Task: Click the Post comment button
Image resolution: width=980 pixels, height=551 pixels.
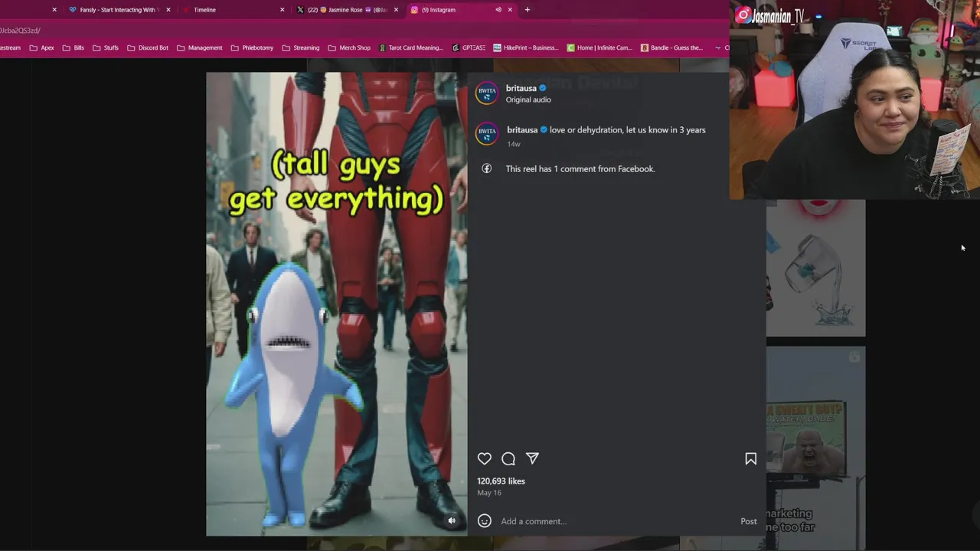Action: pos(749,521)
